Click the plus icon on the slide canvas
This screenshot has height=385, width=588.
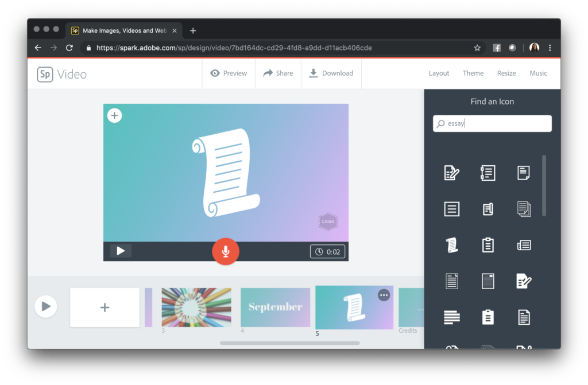pyautogui.click(x=114, y=115)
